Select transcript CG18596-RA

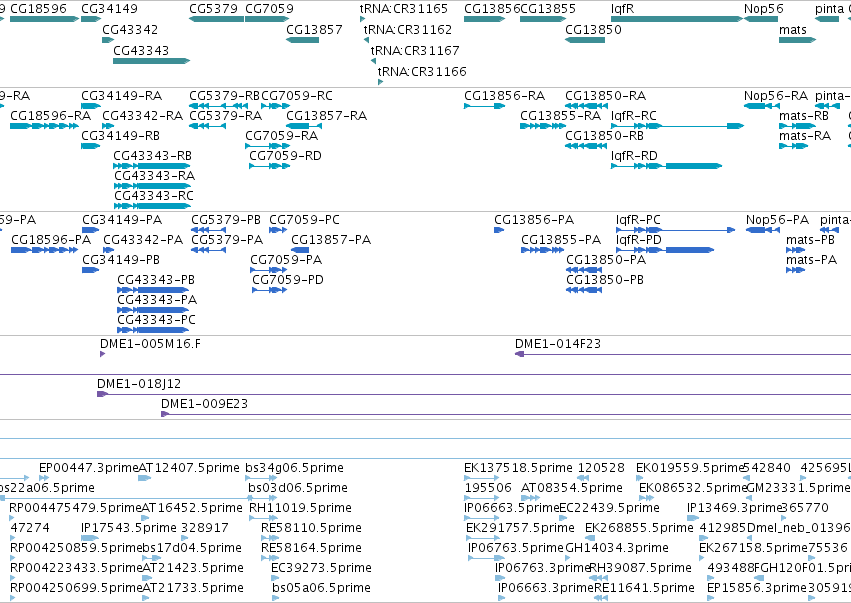point(45,126)
